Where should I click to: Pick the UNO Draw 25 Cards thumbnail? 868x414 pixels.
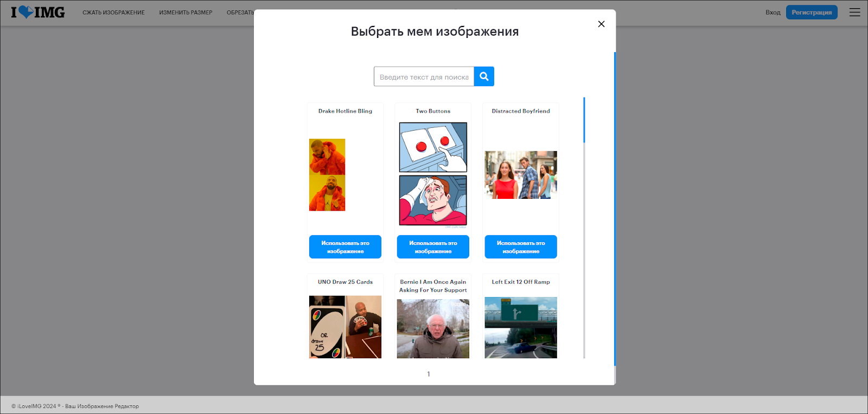tap(345, 327)
